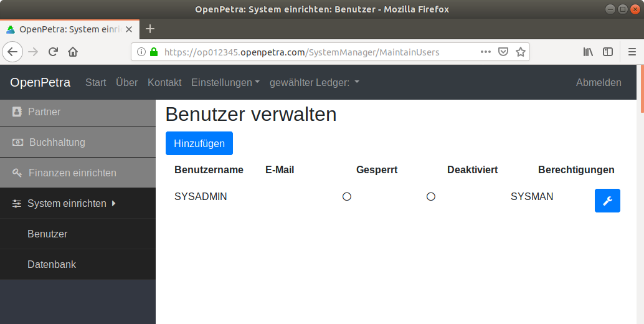Click Abmelden to log out
This screenshot has width=644, height=324.
tap(599, 82)
